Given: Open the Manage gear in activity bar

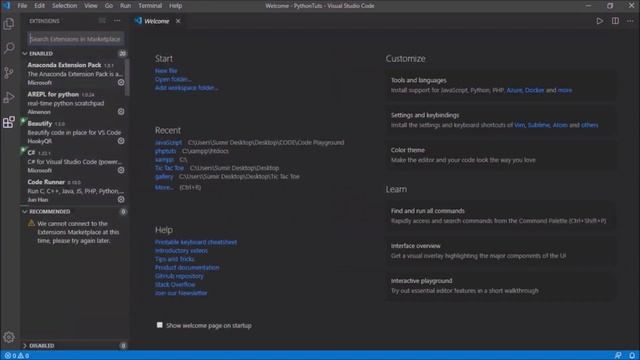Looking at the screenshot, I should [9, 337].
